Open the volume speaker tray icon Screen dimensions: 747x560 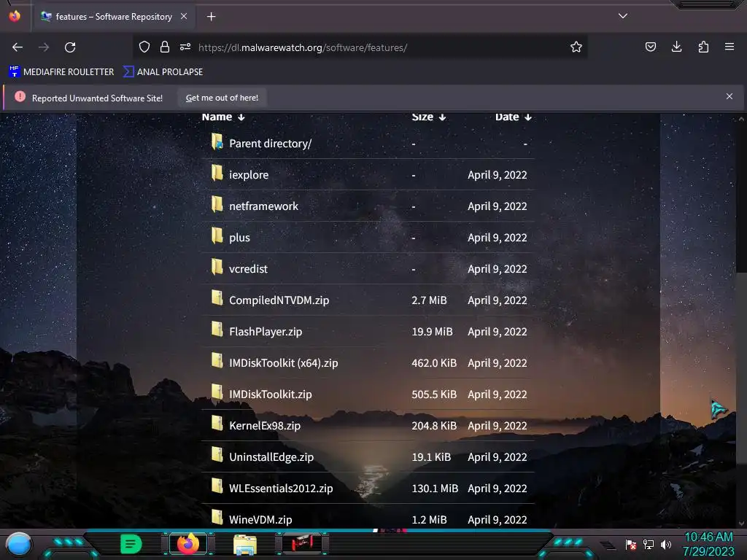click(665, 544)
